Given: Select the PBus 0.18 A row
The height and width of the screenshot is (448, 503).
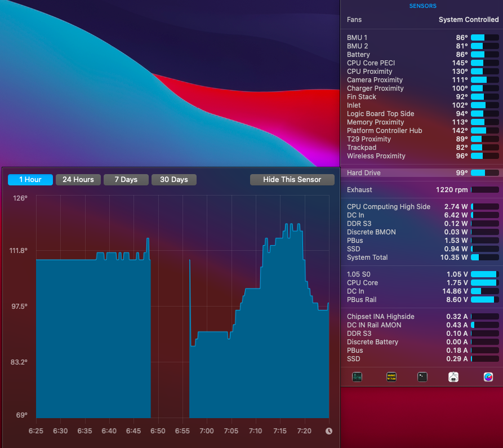Looking at the screenshot, I should 422,350.
